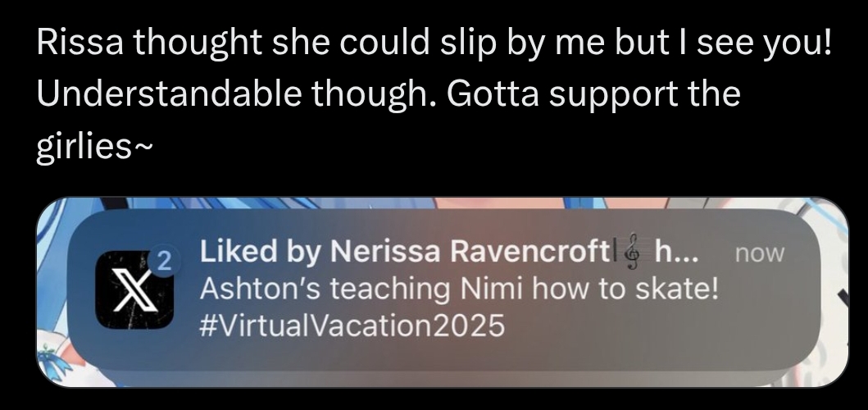This screenshot has height=410, width=868.
Task: Click the blue notification badge showing 2
Action: point(163,262)
